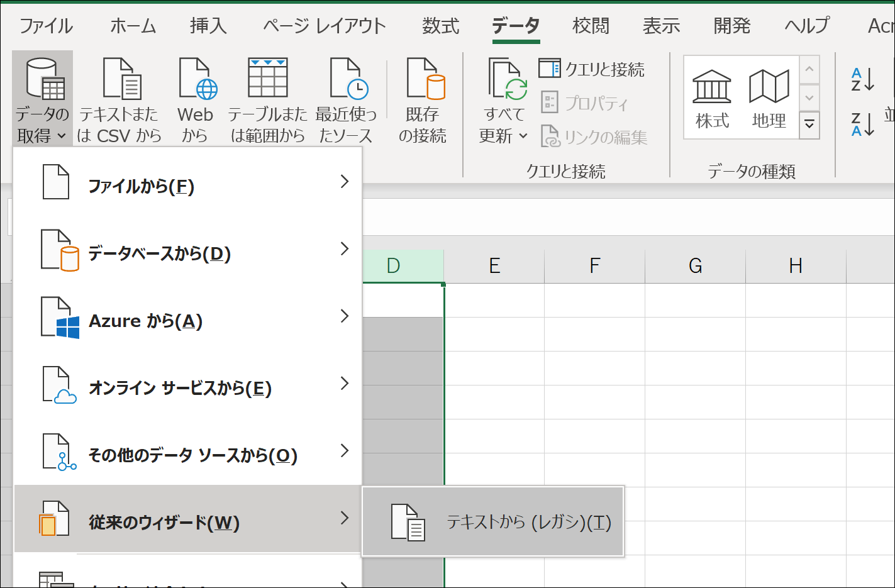Open オンライン サービスから(E) menu item
The height and width of the screenshot is (588, 895).
coord(188,384)
